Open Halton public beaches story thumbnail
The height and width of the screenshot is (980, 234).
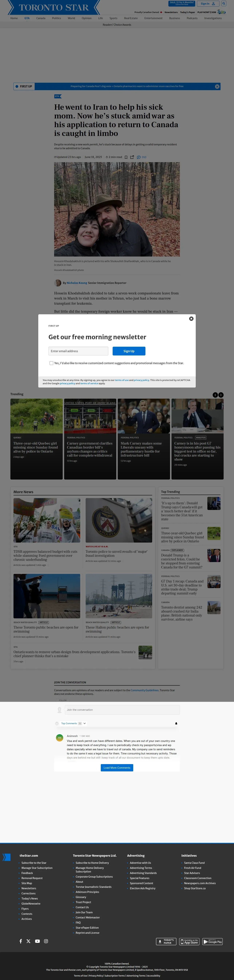[119, 596]
